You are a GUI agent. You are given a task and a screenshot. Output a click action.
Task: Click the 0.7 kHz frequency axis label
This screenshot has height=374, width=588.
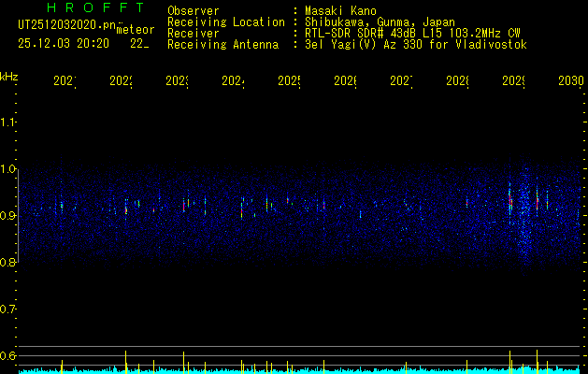tap(7, 309)
